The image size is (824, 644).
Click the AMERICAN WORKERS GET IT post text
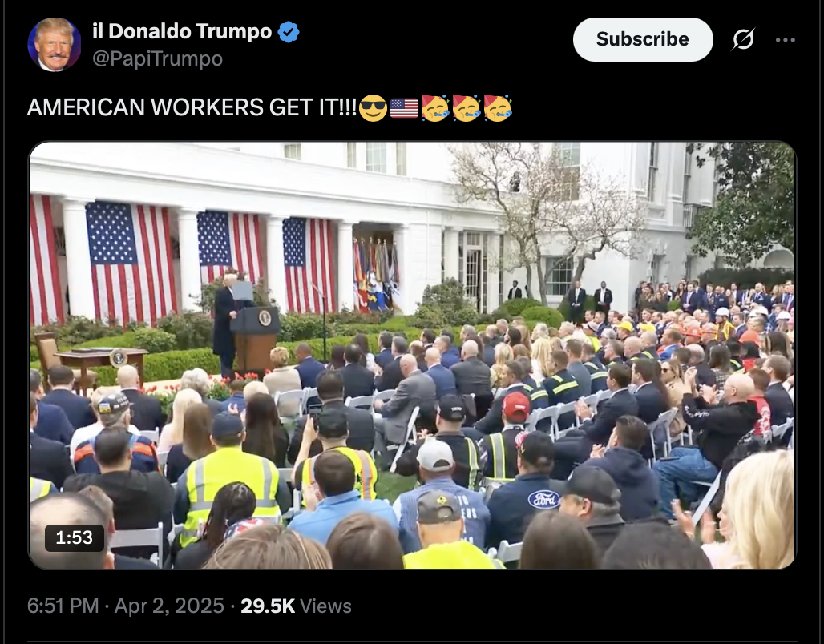click(192, 107)
